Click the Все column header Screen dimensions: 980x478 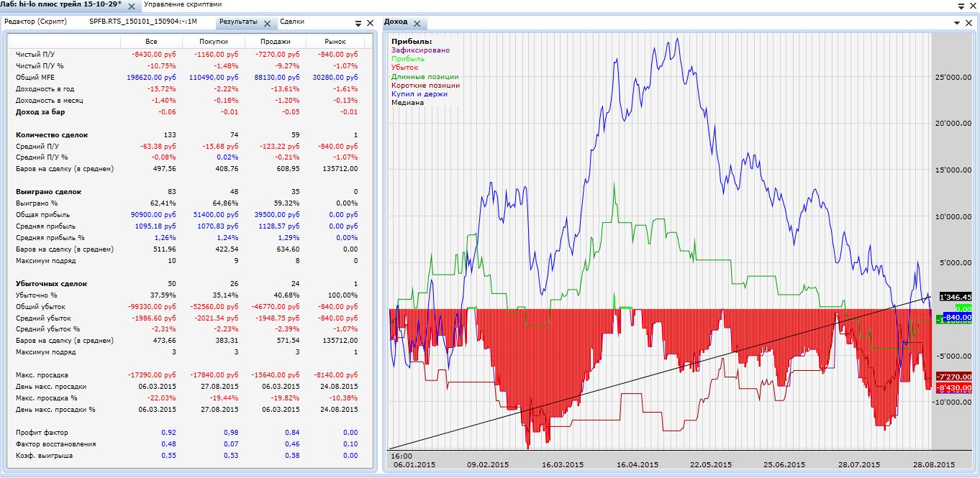pos(151,42)
